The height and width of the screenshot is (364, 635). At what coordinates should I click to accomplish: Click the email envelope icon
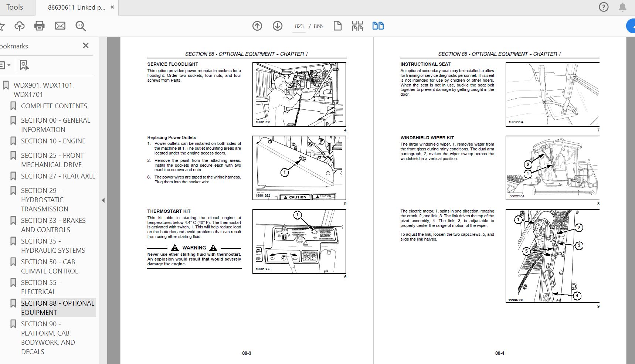pyautogui.click(x=60, y=26)
